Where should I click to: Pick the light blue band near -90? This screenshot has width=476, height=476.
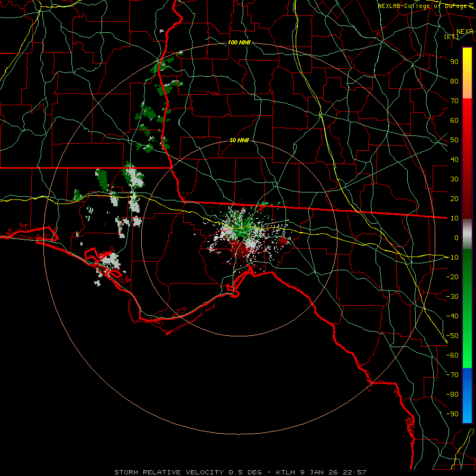(467, 413)
